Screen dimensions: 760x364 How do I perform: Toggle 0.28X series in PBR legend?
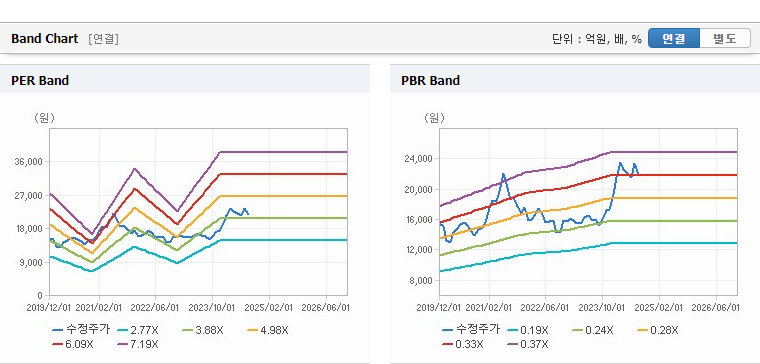tap(658, 330)
